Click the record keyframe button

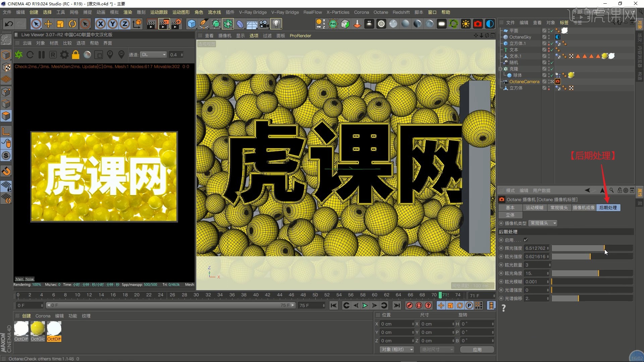tap(409, 305)
